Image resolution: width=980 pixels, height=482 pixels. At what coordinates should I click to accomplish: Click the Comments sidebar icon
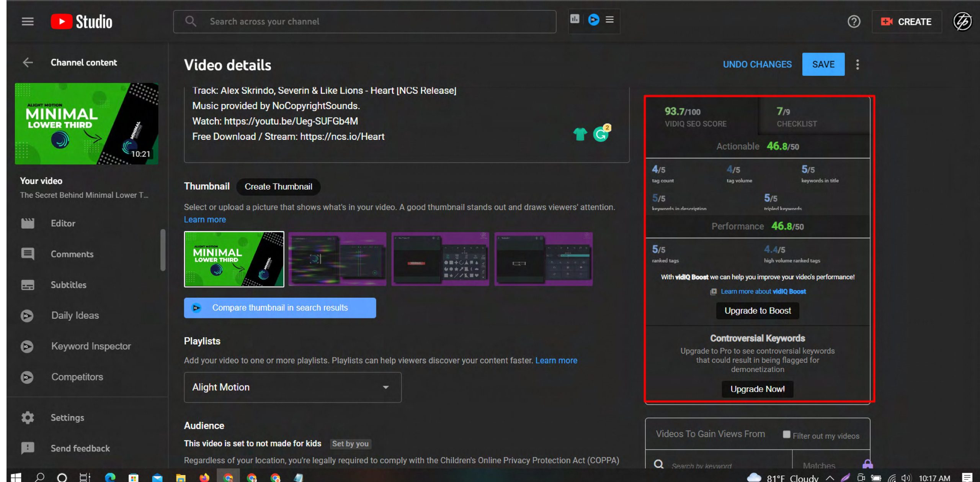pos(28,254)
